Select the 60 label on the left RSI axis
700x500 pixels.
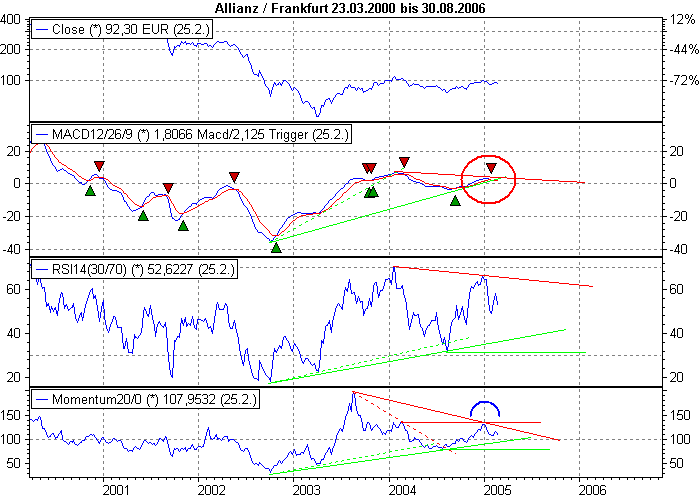pos(13,289)
